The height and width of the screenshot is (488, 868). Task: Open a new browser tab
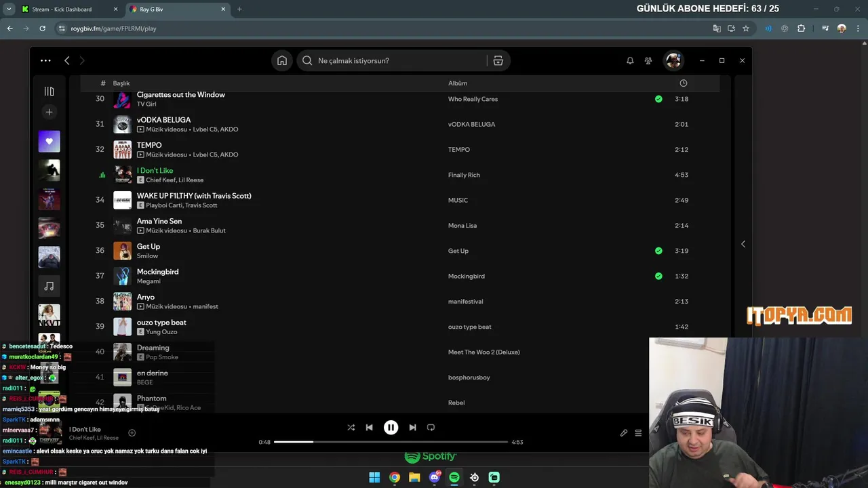point(239,9)
